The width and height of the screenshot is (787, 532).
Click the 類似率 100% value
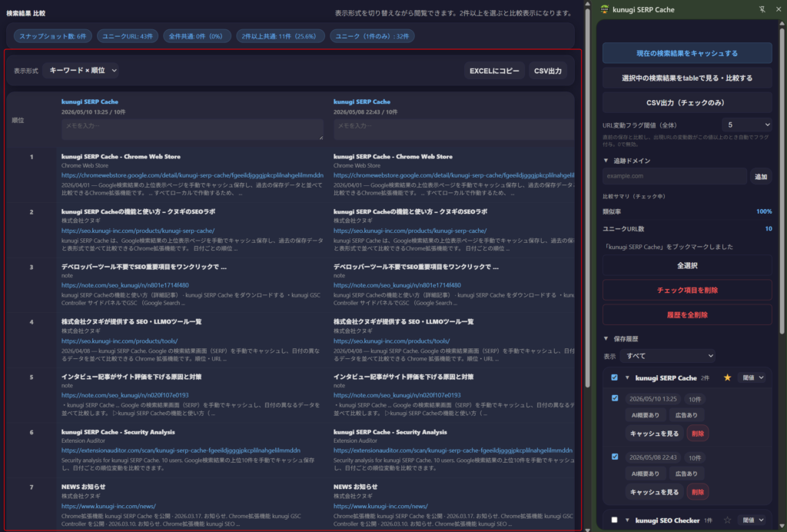pyautogui.click(x=764, y=211)
